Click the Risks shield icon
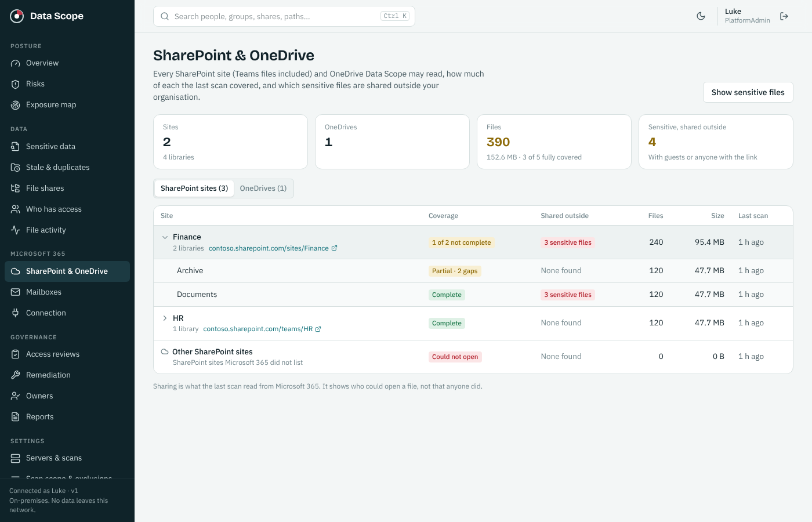Screen dimensions: 812x522 coord(16,84)
